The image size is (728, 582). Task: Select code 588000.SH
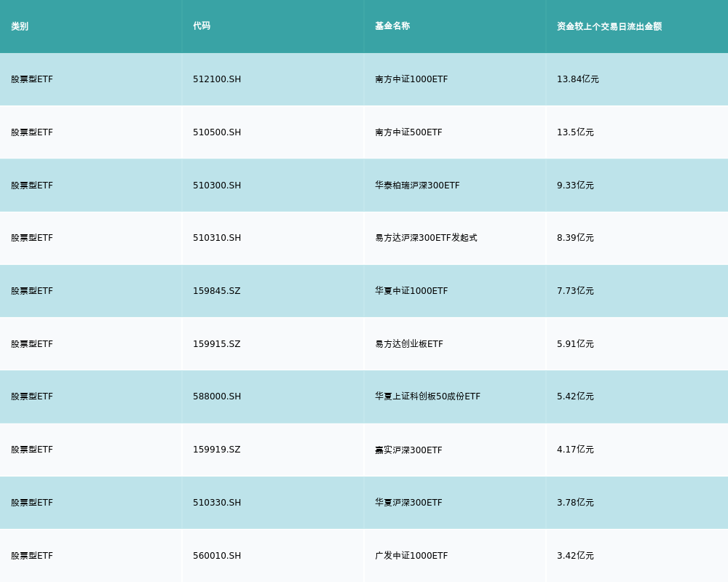pos(217,396)
